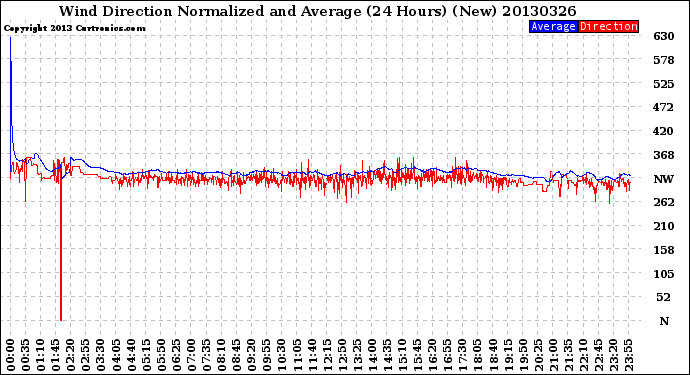Click the 16:55 time label
This screenshot has width=690, height=375.
tap(448, 355)
